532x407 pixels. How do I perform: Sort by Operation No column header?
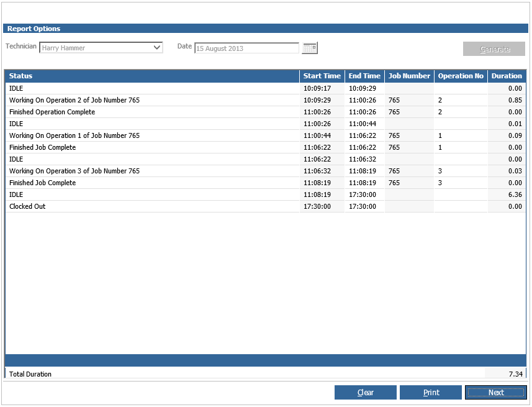tap(460, 76)
